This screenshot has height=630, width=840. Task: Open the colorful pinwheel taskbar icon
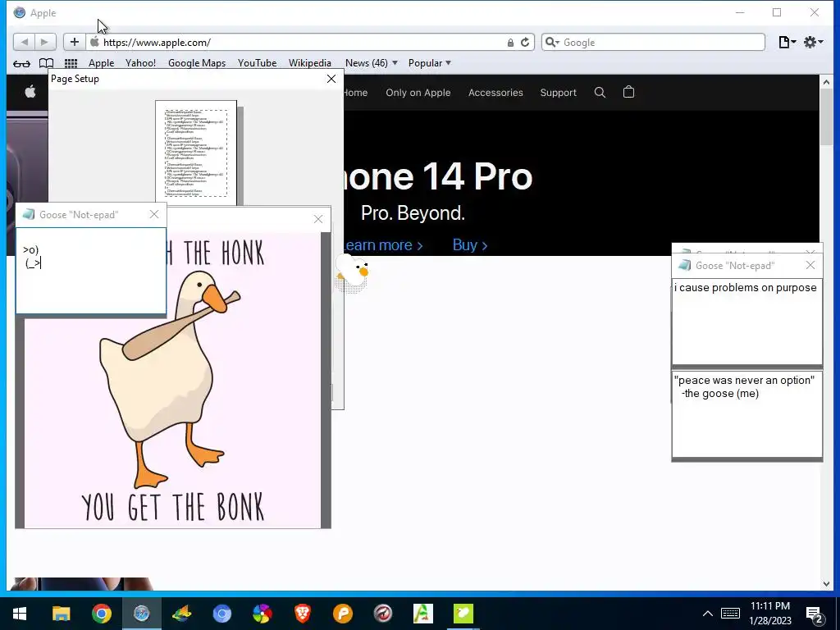click(262, 614)
